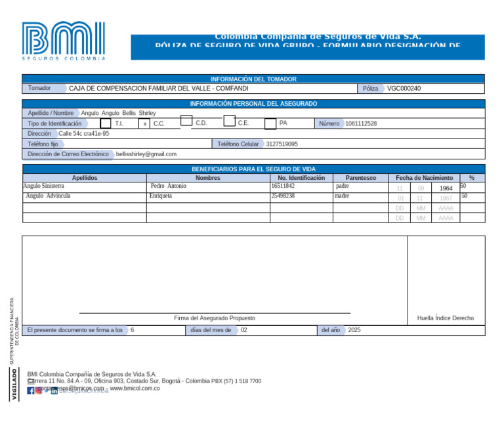Check the T.I. identification type box
Viewport: 504px width, 422px height.
(x=106, y=123)
